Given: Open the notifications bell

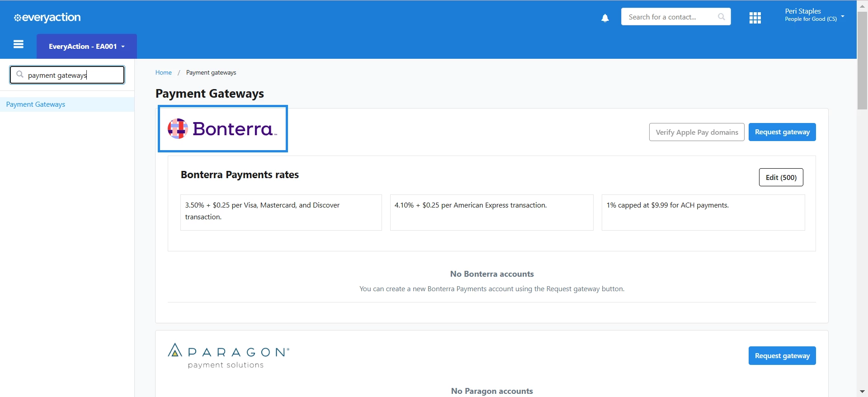Looking at the screenshot, I should (605, 18).
